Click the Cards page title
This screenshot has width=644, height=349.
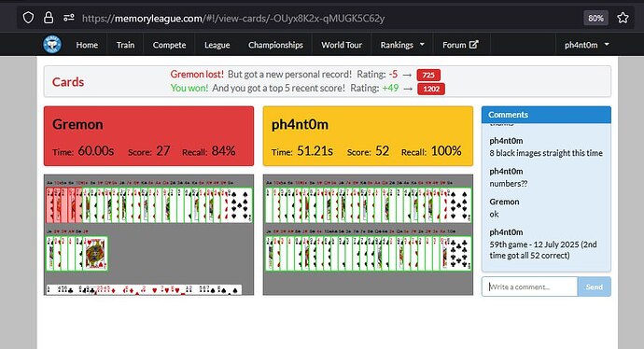point(68,82)
